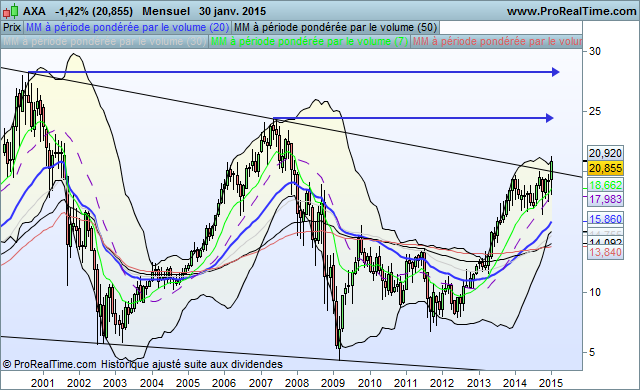Select the red volume-weighted MM tab
The width and height of the screenshot is (640, 390).
(x=496, y=42)
